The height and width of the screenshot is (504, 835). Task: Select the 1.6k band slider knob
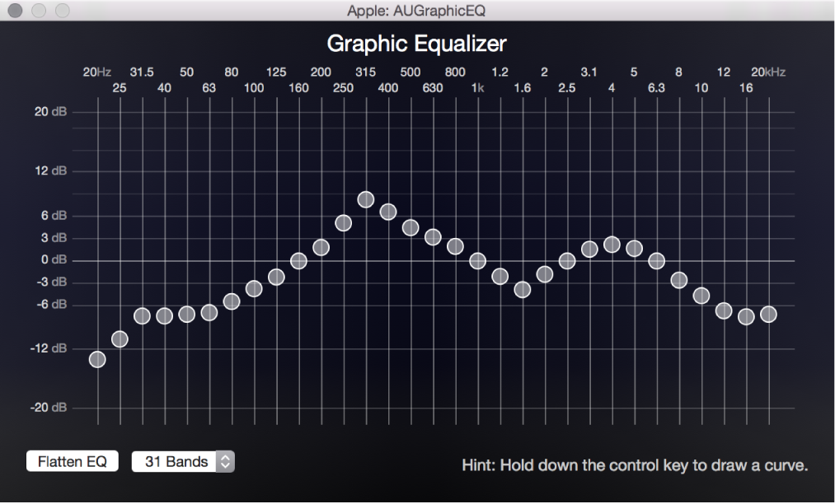pos(521,290)
